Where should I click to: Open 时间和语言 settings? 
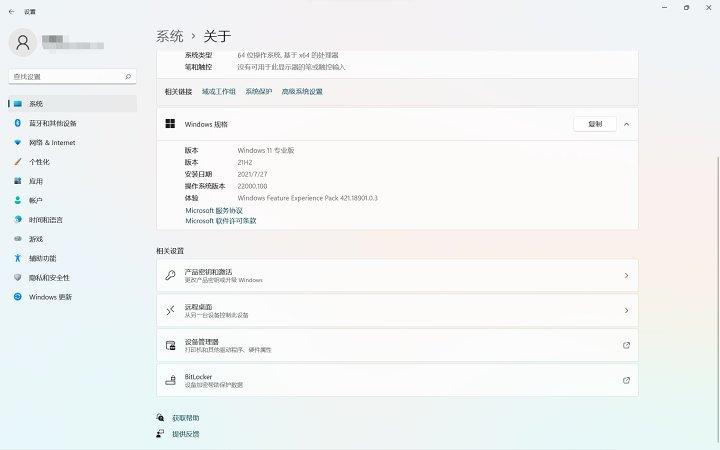[73, 219]
